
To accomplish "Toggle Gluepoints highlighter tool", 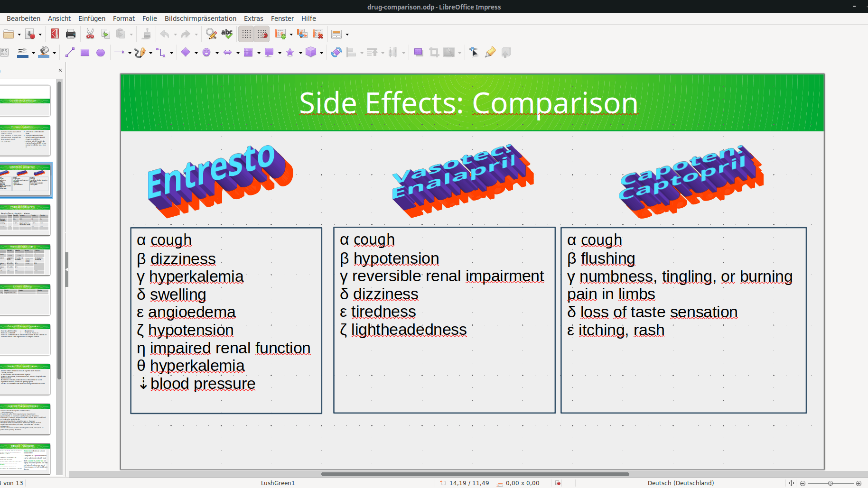I will coord(490,52).
